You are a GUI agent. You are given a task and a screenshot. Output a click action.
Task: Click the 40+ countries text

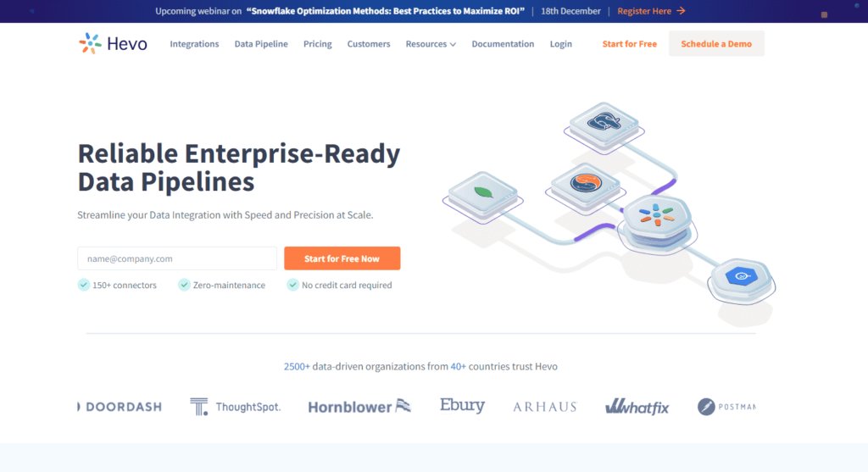coord(458,366)
